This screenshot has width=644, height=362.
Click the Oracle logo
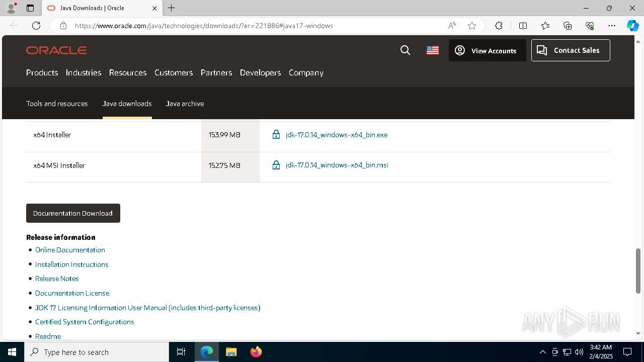[x=56, y=50]
